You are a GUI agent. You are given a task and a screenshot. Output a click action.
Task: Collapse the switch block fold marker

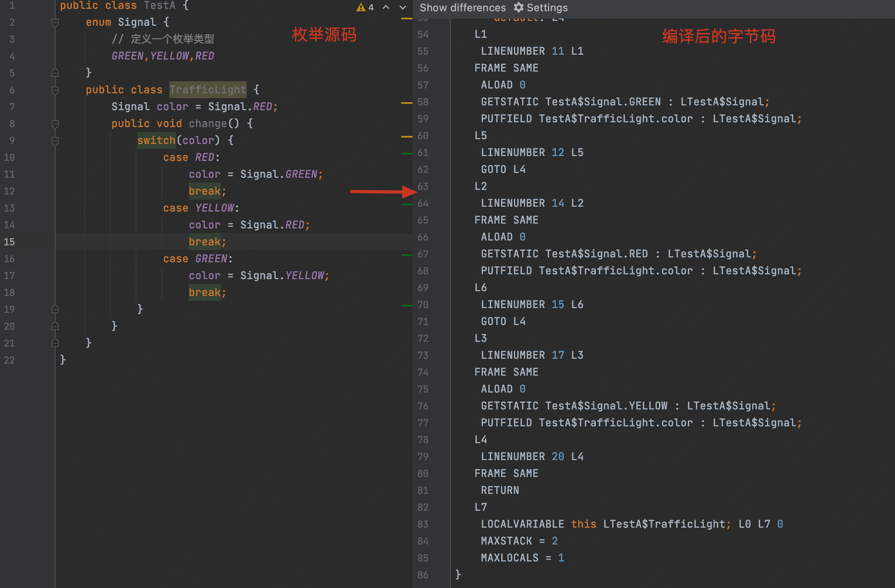(55, 141)
